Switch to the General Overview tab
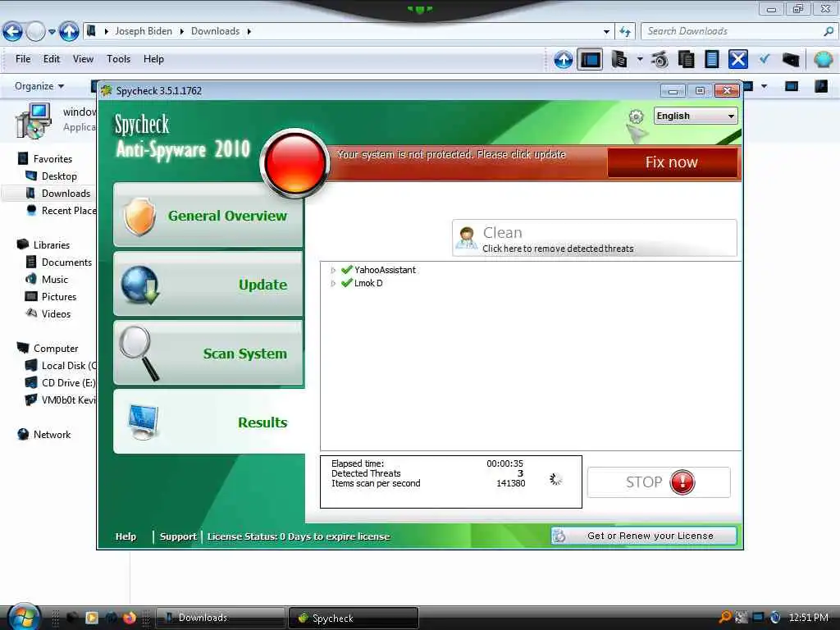 (x=208, y=216)
